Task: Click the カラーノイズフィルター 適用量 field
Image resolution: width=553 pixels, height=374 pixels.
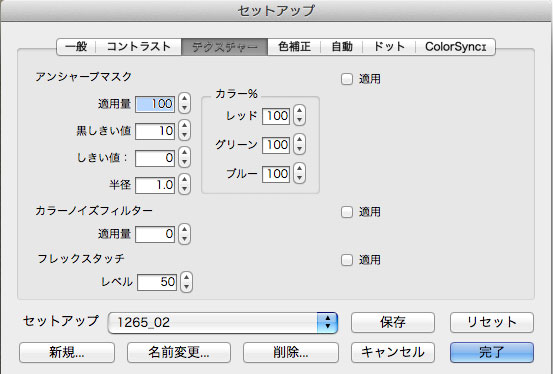Action: [x=155, y=234]
